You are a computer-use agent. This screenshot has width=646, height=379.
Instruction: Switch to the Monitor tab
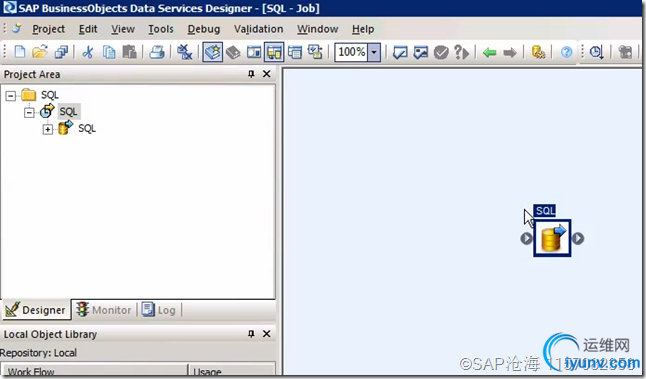tap(105, 310)
